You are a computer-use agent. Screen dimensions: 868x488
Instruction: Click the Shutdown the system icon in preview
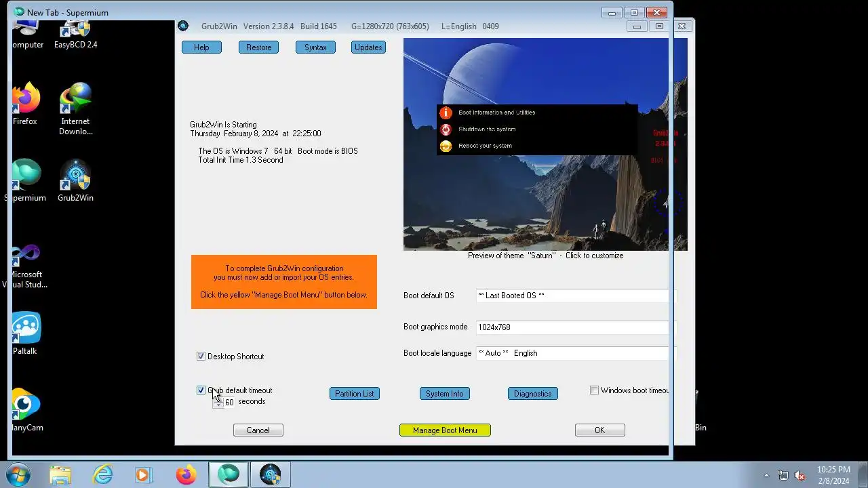pyautogui.click(x=446, y=129)
